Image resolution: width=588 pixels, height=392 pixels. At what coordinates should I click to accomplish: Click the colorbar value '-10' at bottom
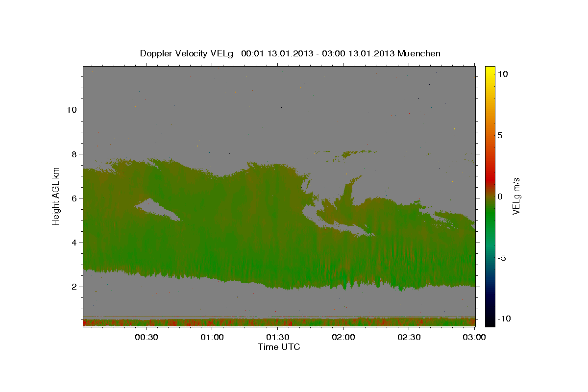click(504, 319)
